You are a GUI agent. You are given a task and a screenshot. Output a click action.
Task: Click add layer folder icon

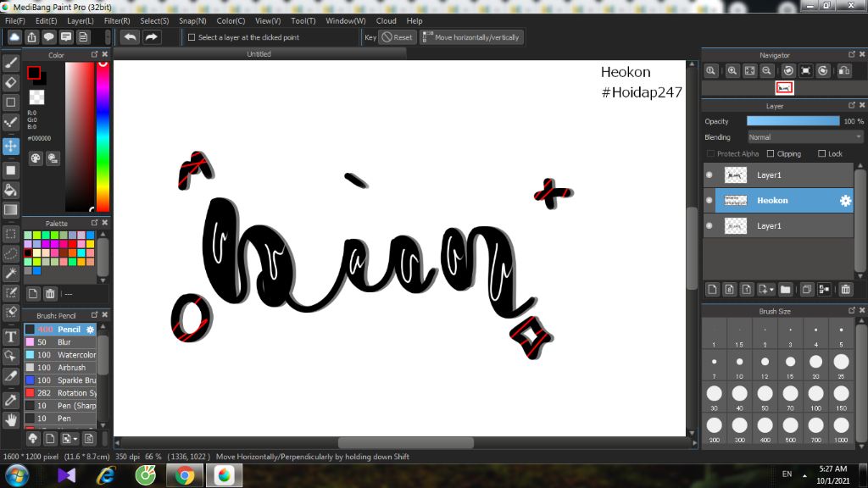coord(785,290)
